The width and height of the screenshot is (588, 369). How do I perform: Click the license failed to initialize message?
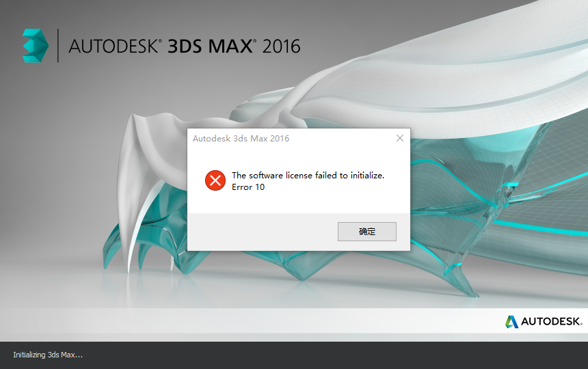pyautogui.click(x=308, y=176)
